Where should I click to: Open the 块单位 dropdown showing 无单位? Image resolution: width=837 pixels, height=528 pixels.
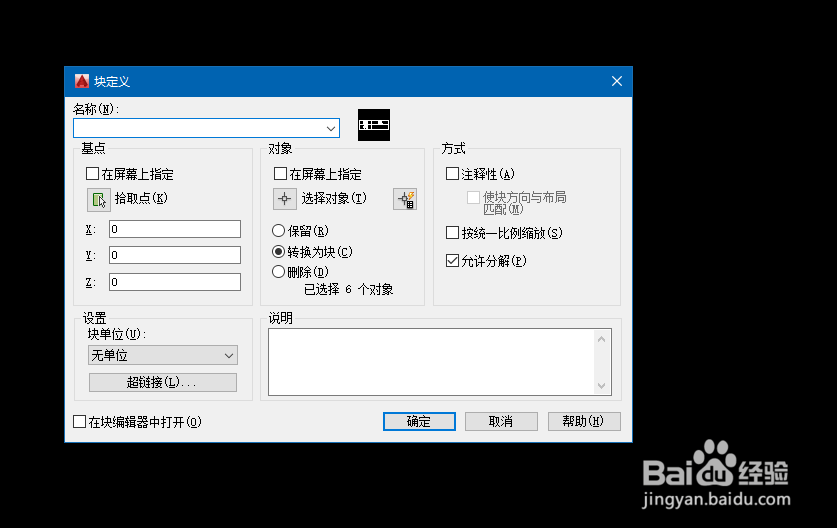tap(163, 356)
